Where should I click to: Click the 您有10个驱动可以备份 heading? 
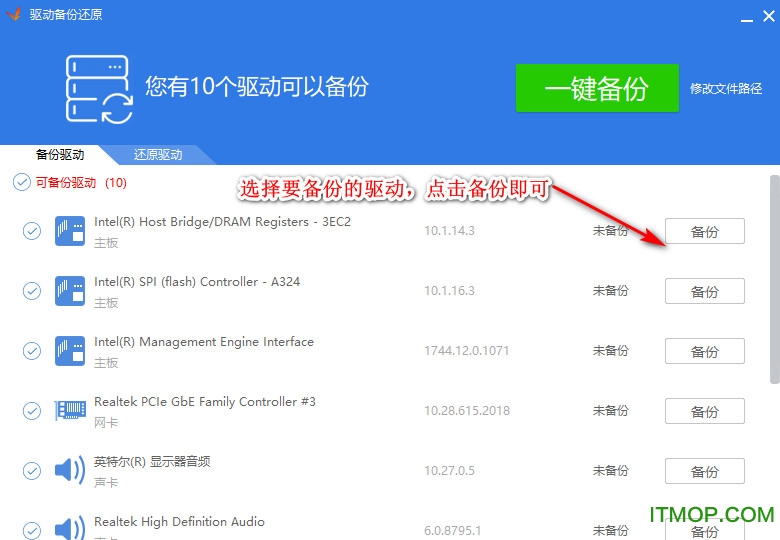[x=257, y=87]
